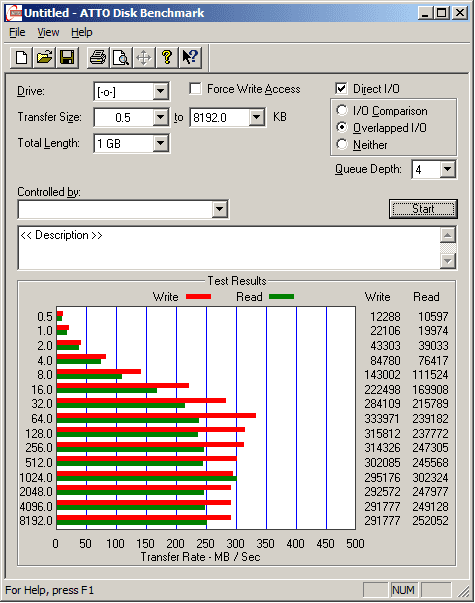Click read value 252052
This screenshot has height=603, width=475.
430,521
